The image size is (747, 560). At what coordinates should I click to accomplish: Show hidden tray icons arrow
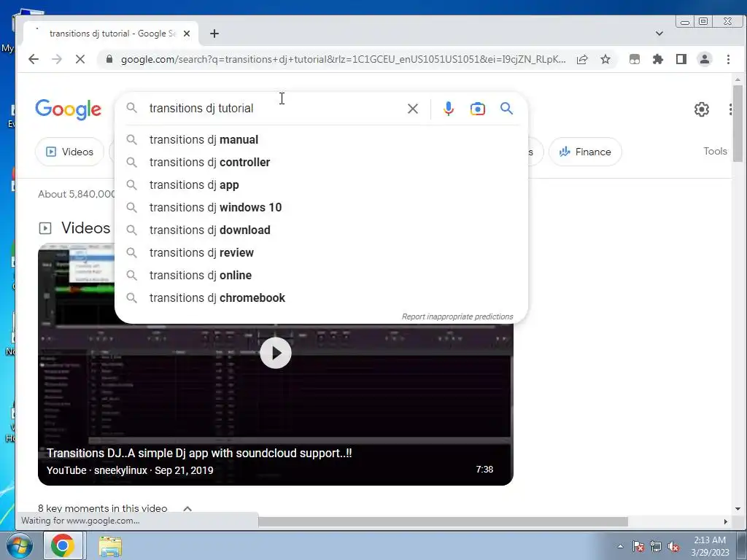click(x=620, y=546)
